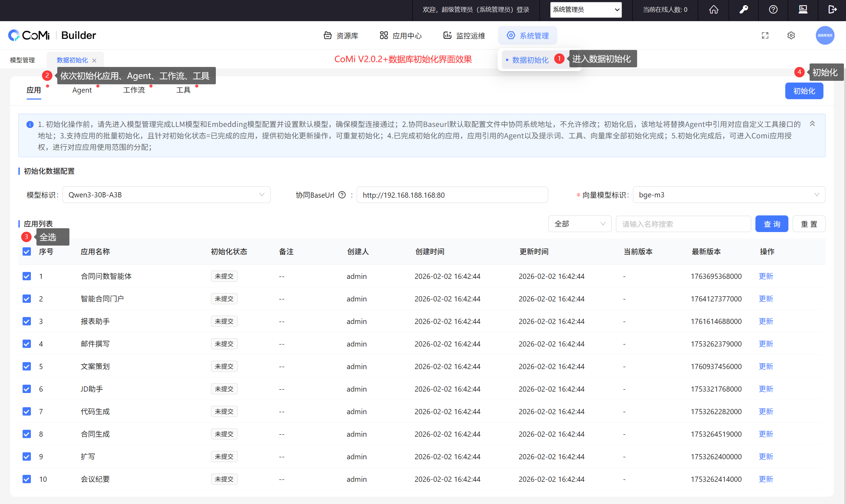Uncheck the 合同问数智能体 row checkbox
This screenshot has width=846, height=504.
pyautogui.click(x=27, y=276)
